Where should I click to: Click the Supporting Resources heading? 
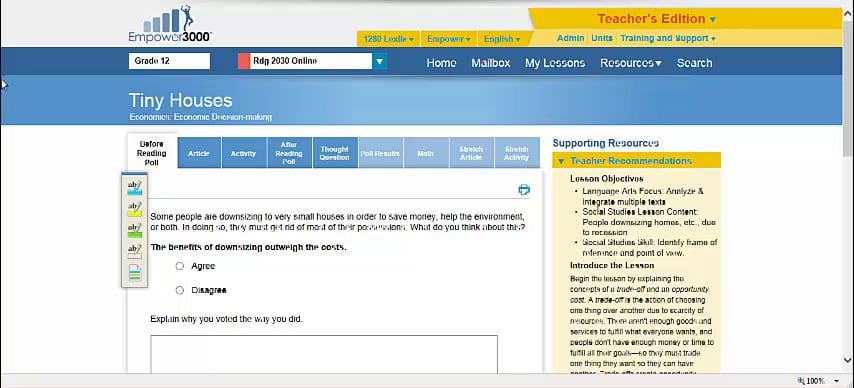[x=606, y=143]
